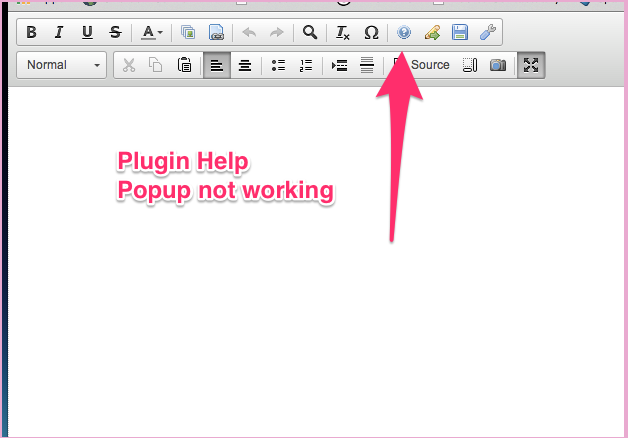The height and width of the screenshot is (438, 628).
Task: Toggle italic text style
Action: point(59,32)
